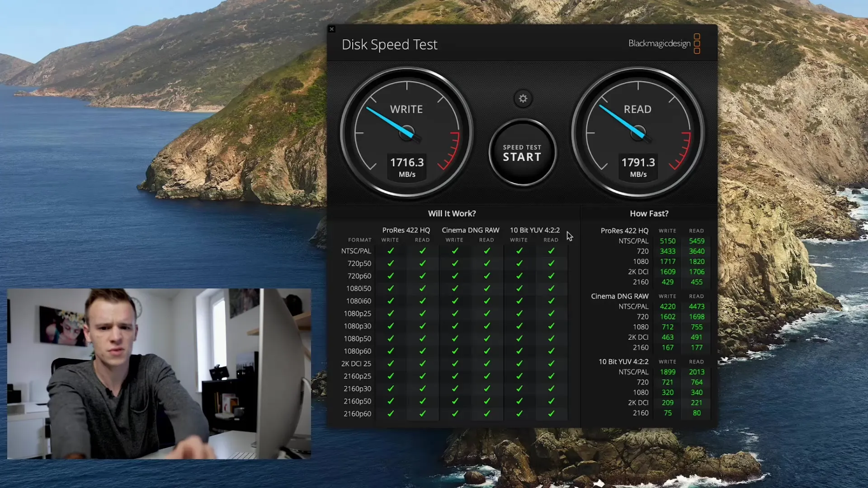Click ProRes read checkmark in 1080p30 row
The height and width of the screenshot is (488, 868).
(x=422, y=326)
